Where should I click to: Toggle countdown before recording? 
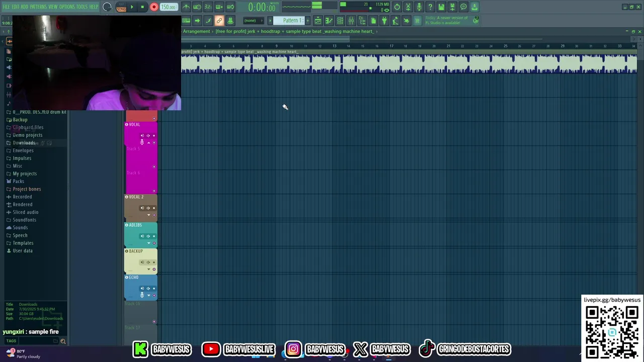[x=208, y=7]
